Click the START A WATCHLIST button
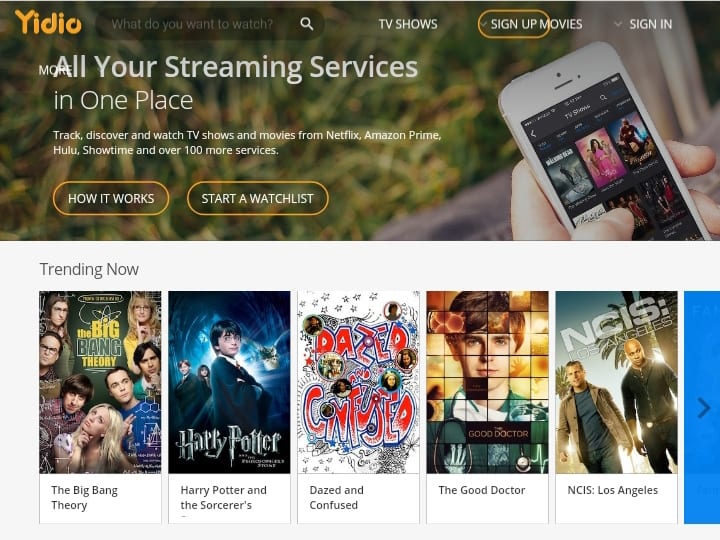 pos(258,198)
